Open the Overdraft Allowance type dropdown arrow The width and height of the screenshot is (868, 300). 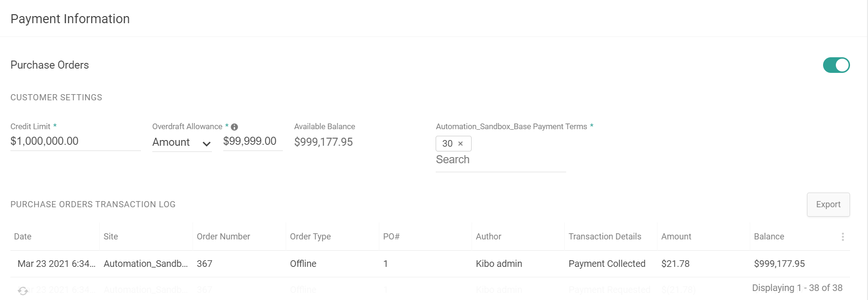207,143
